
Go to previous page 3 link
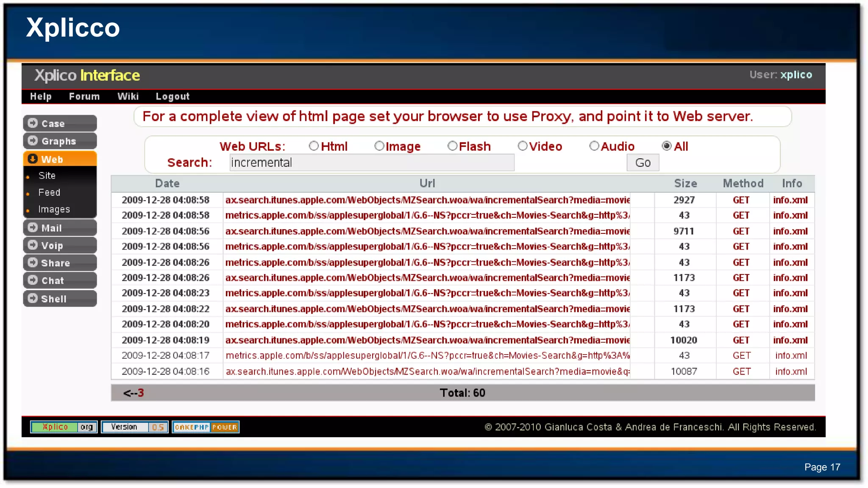click(x=140, y=393)
